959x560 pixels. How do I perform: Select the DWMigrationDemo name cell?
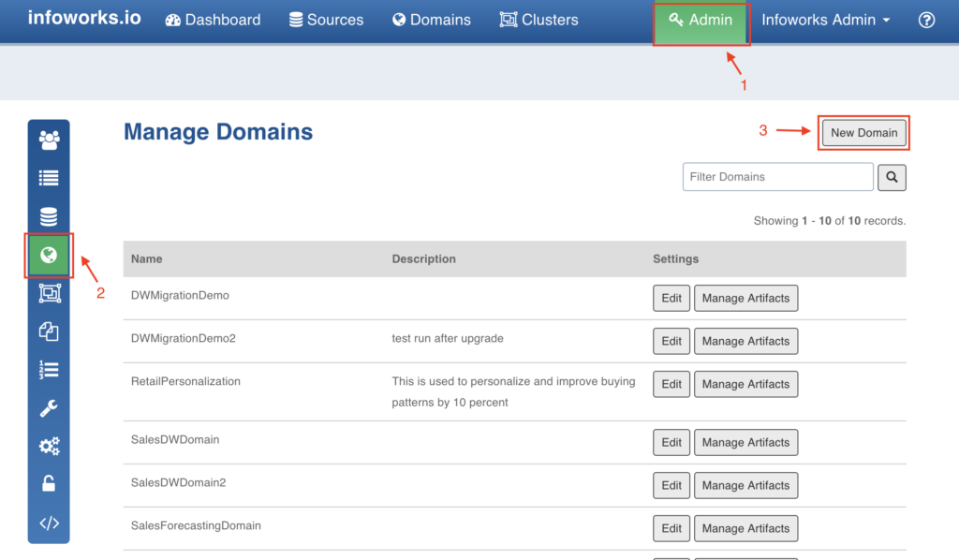180,295
